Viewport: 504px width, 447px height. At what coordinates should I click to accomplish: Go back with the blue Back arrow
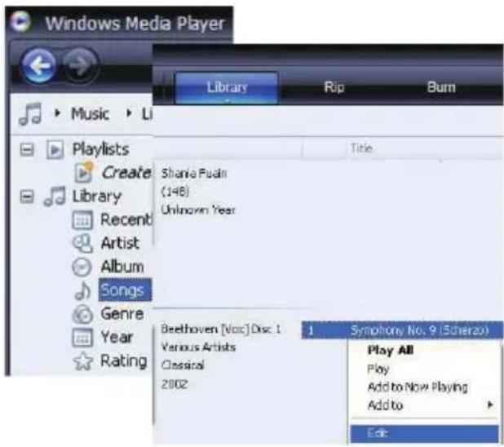click(39, 65)
